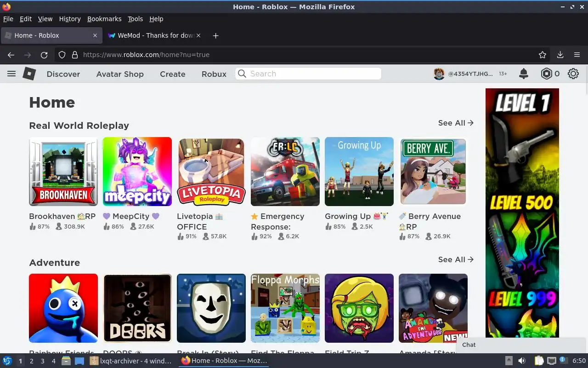This screenshot has height=368, width=588.
Task: Click the user avatar picture in header
Action: pyautogui.click(x=439, y=74)
